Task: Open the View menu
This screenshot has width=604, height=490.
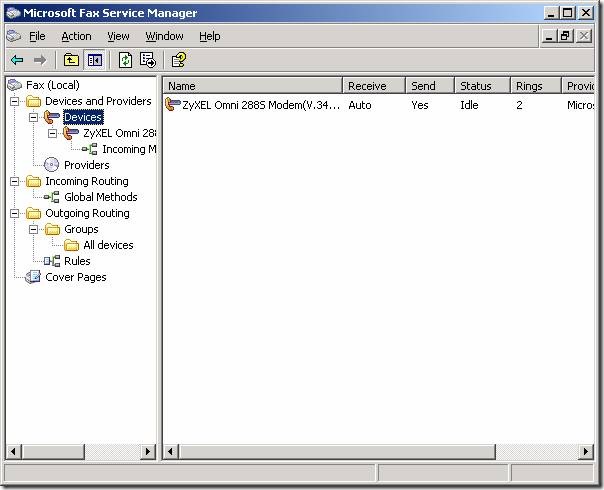Action: [118, 36]
